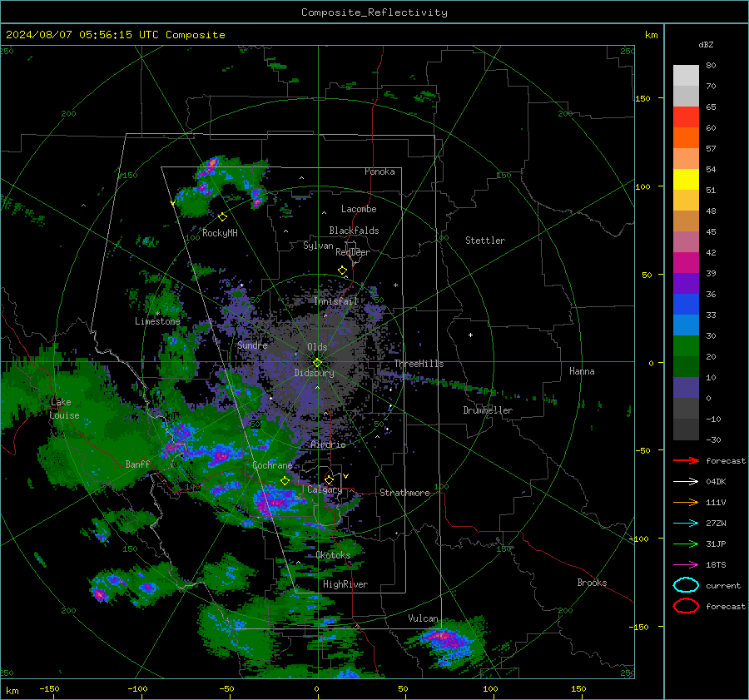This screenshot has height=700, width=749.
Task: Click the Composite_Reflectivity title
Action: 374,12
